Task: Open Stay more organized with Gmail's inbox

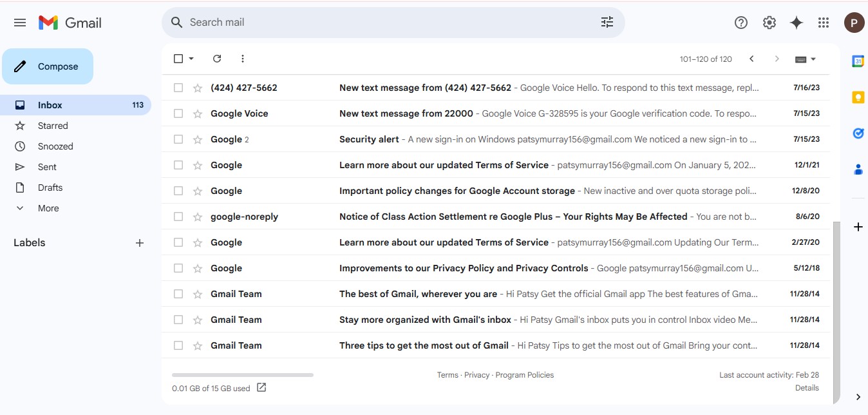Action: click(496, 320)
